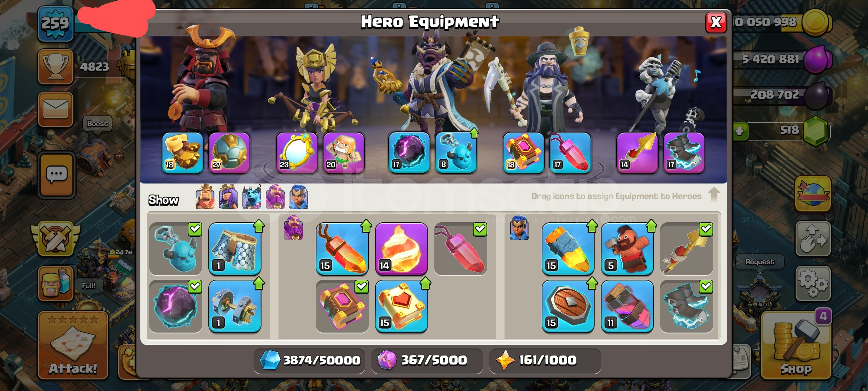The height and width of the screenshot is (391, 868).
Task: Toggle Grand Warden filter in Show row
Action: [x=275, y=197]
